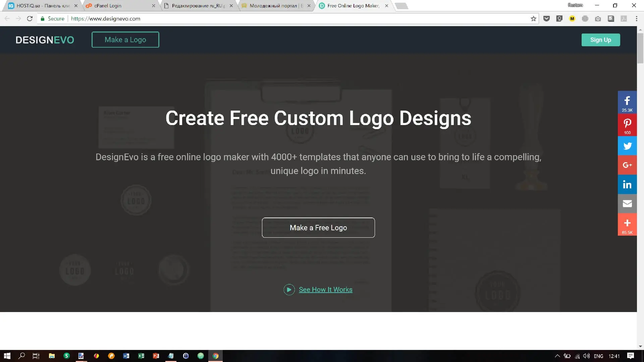This screenshot has width=644, height=362.
Task: Switch to the Редактирование ru_RU tab
Action: (x=198, y=6)
